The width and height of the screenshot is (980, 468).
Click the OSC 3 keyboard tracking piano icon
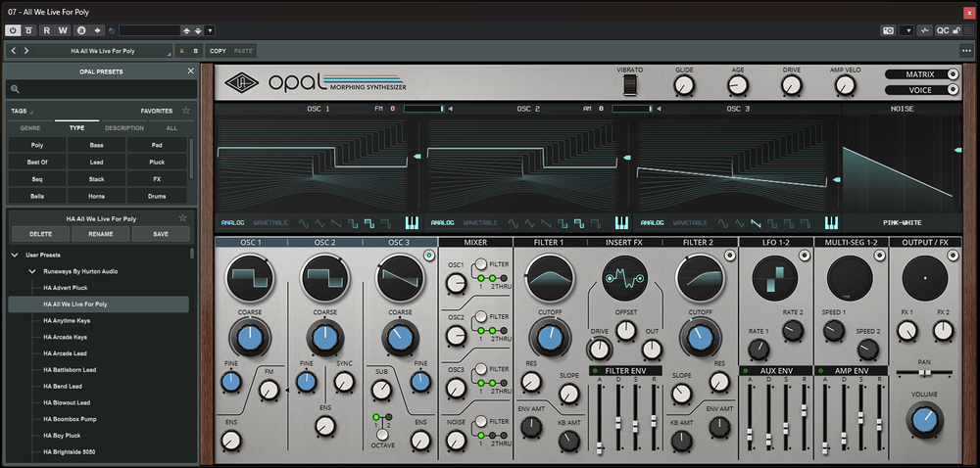(831, 222)
